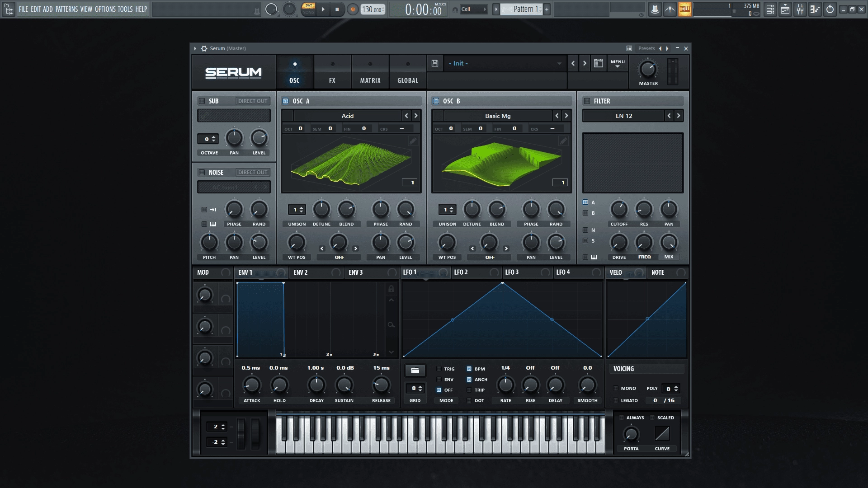Click next OSC A wavetable arrow

[x=416, y=116]
